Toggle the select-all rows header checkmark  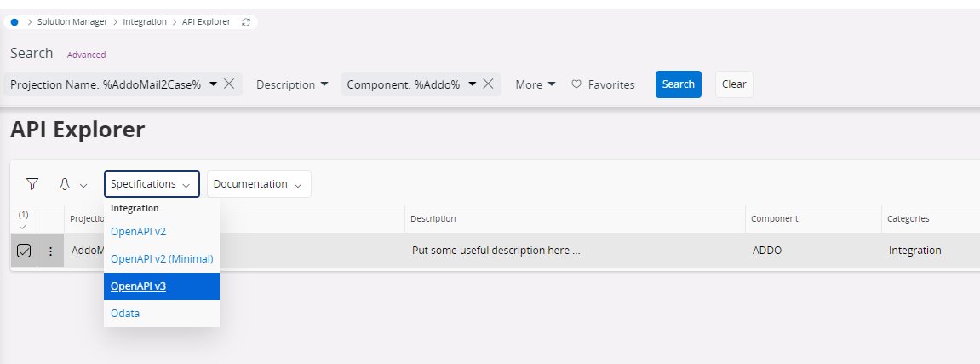pos(23,227)
